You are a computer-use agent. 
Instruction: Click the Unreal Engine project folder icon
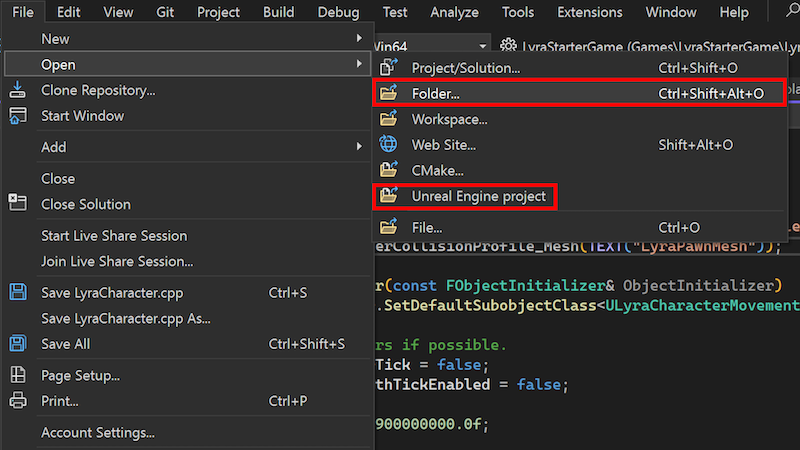[x=389, y=195]
